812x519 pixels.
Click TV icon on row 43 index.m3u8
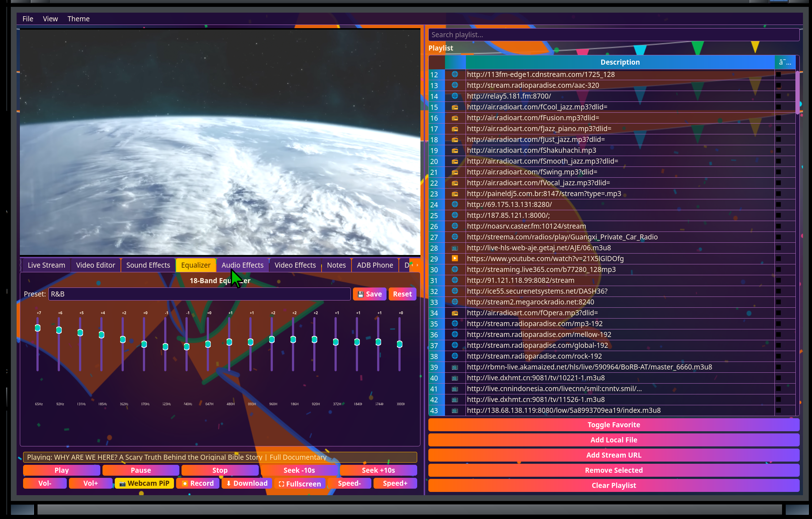(455, 410)
